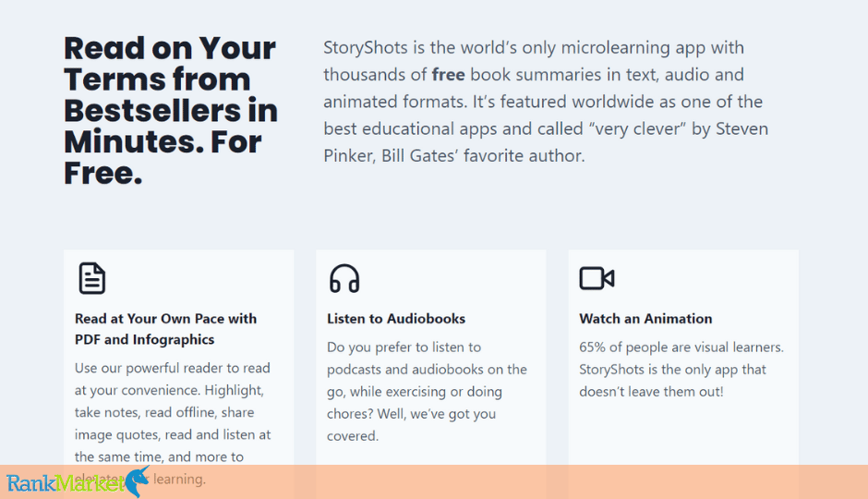
Task: Click the headphones icon
Action: [344, 278]
